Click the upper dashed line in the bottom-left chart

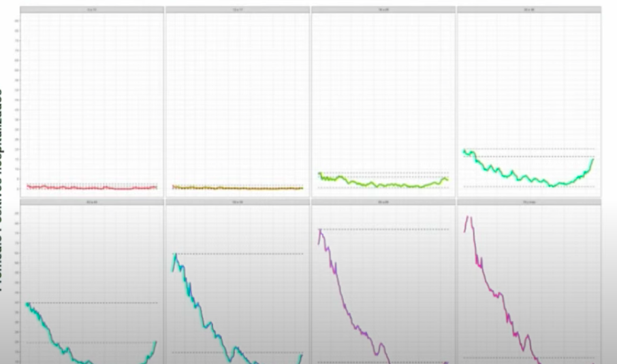click(102, 303)
